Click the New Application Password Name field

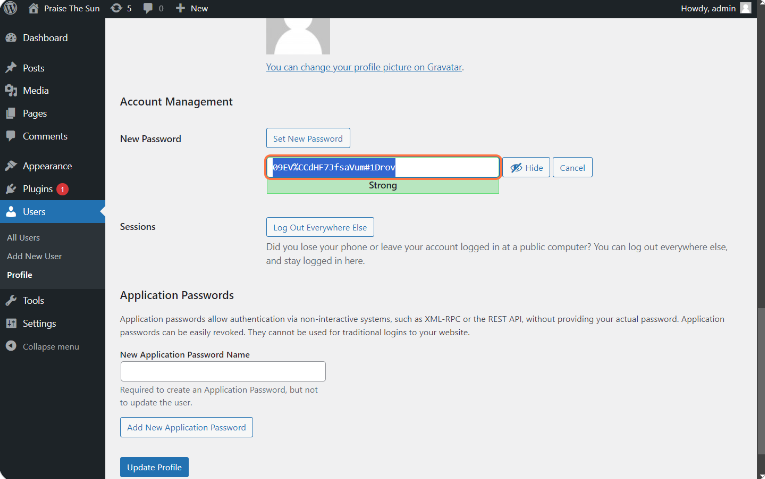coord(222,372)
